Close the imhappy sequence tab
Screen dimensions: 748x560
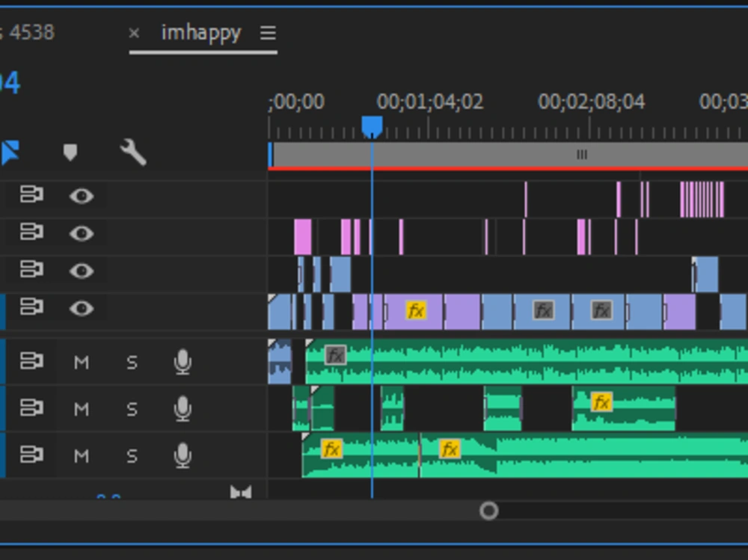pos(134,33)
